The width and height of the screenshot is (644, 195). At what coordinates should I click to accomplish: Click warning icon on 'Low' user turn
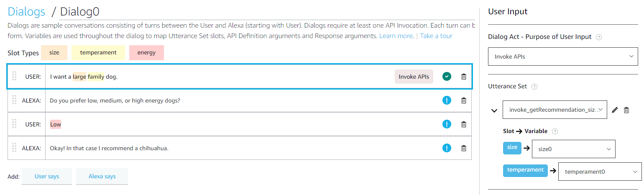[447, 124]
